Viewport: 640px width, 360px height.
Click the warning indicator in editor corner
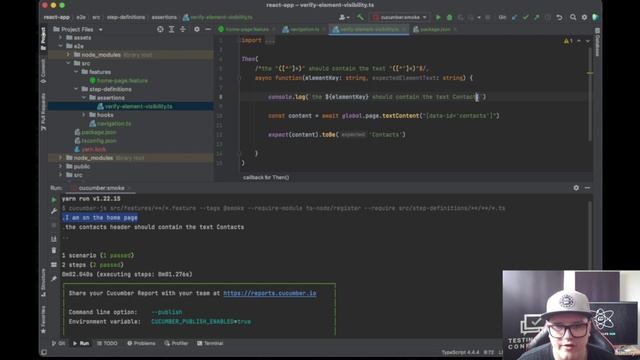(x=568, y=41)
